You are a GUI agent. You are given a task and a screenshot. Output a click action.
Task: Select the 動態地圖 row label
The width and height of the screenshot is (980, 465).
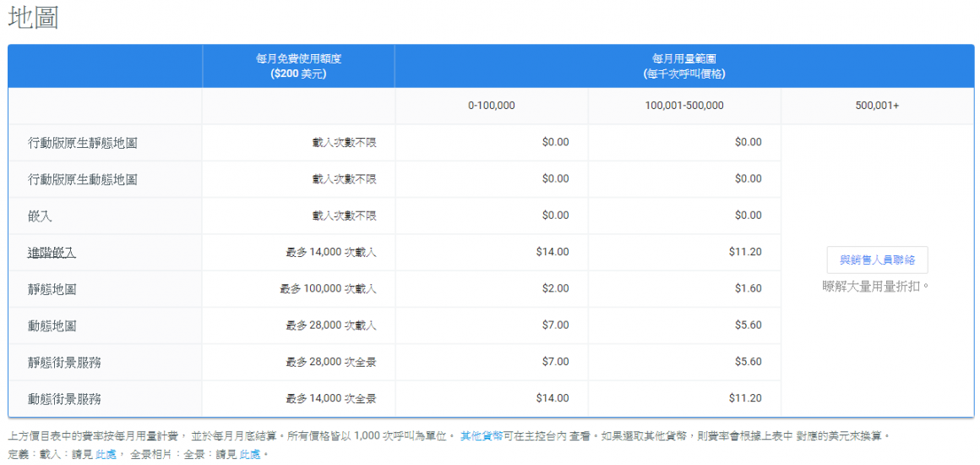[52, 325]
